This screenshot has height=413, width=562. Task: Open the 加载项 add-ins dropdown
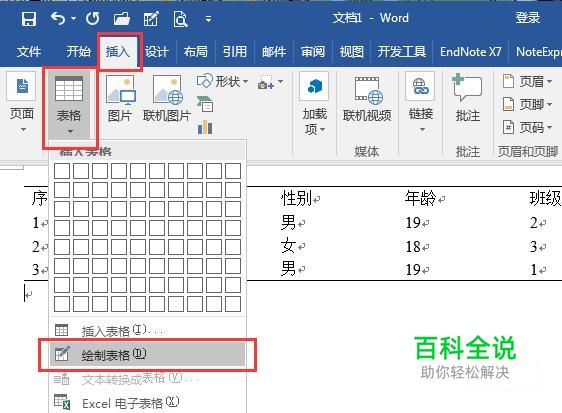pos(314,104)
